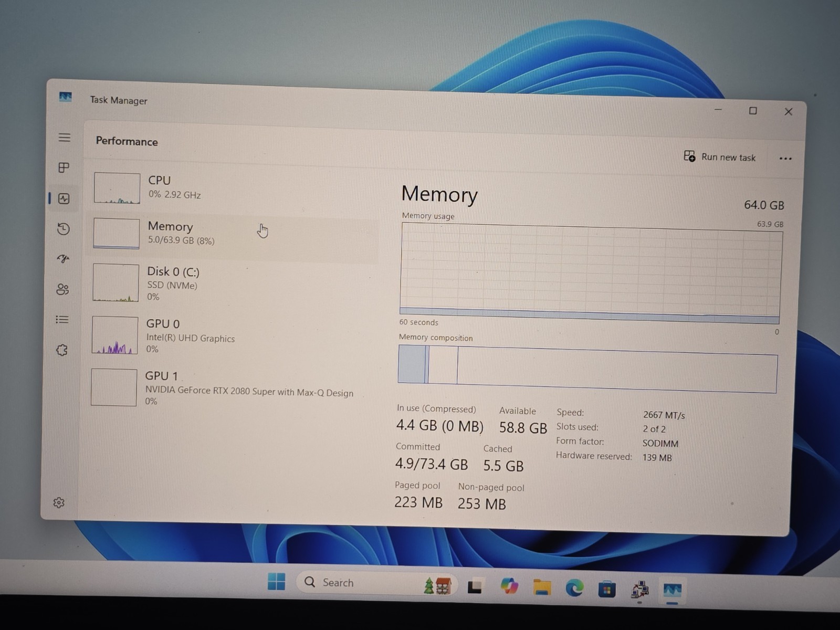Click the Windows Start button on taskbar
Screen dimensions: 840x630
pos(277,582)
